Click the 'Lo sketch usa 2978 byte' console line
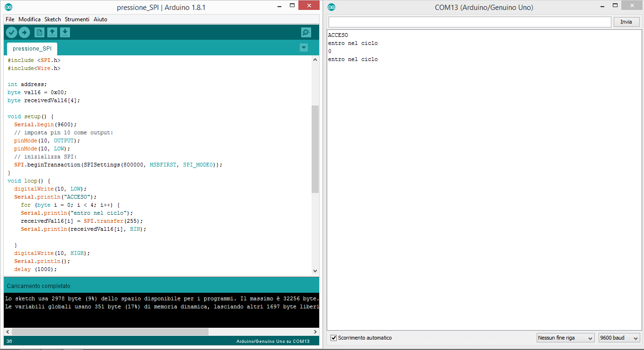 [x=162, y=298]
